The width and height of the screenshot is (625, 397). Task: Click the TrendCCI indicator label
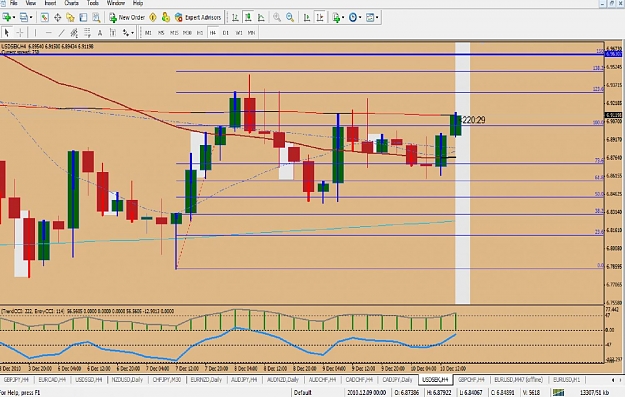32,311
